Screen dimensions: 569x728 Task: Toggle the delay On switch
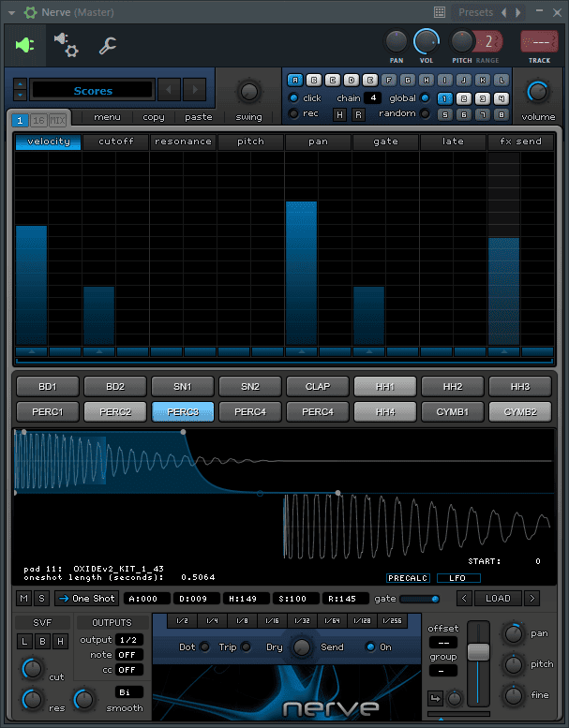point(371,647)
